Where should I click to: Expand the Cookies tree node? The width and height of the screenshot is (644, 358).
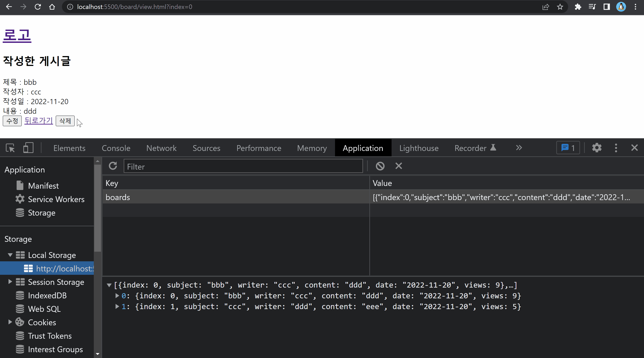[x=10, y=322]
